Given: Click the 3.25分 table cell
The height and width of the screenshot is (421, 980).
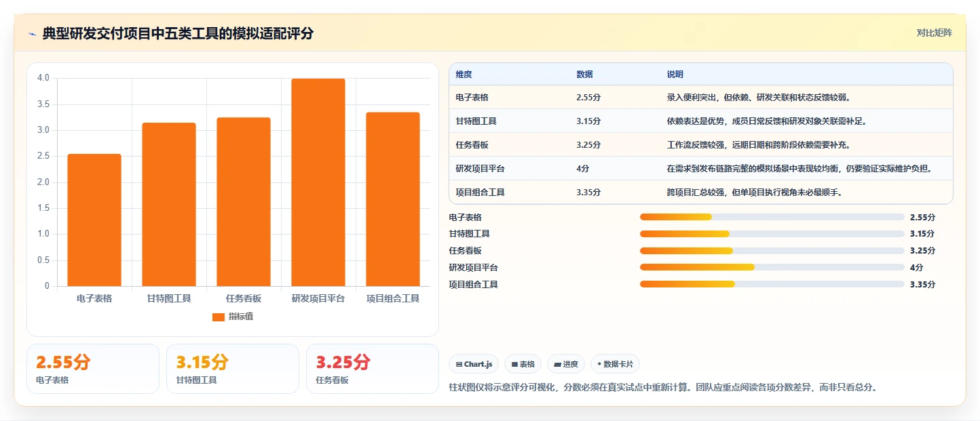Looking at the screenshot, I should point(588,145).
